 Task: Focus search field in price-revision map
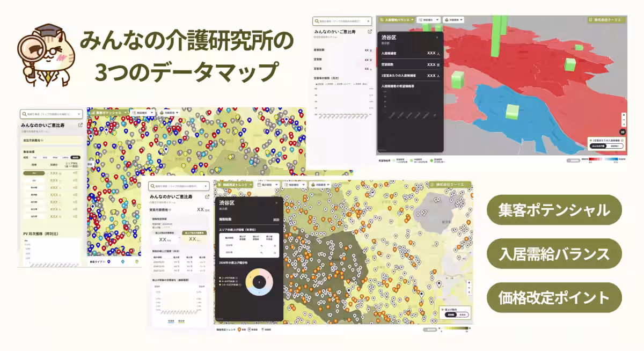click(178, 186)
